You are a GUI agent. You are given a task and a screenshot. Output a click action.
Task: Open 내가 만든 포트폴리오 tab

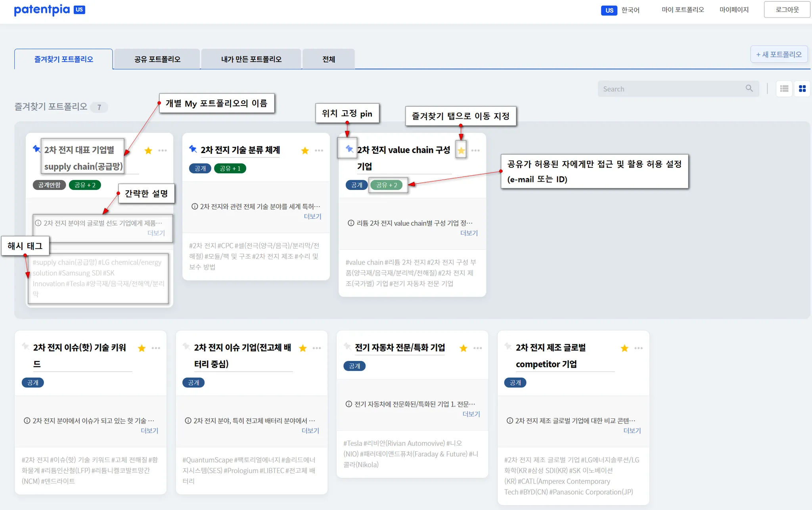251,59
